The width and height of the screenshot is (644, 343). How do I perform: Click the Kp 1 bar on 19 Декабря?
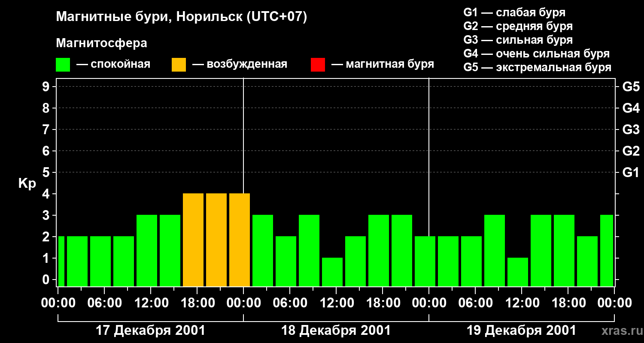(518, 272)
